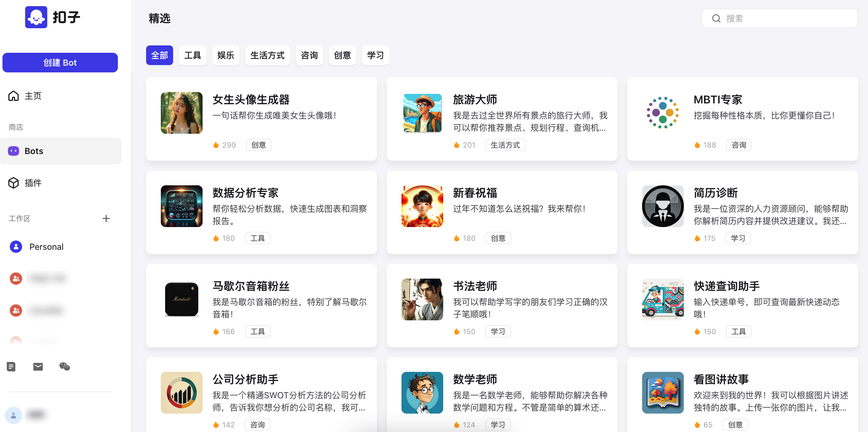Screen dimensions: 868x432
Task: Click 工具 tag on 数据分析专家 card
Action: coord(258,238)
